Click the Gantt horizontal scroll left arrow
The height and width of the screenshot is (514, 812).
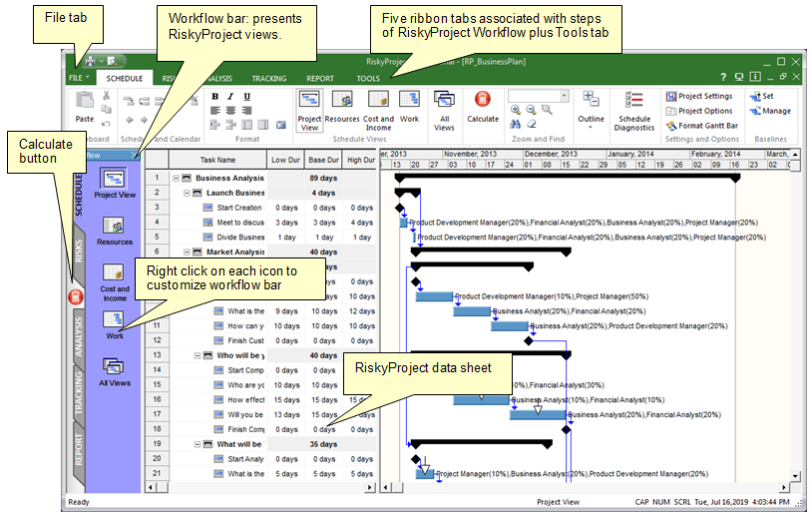(x=385, y=487)
